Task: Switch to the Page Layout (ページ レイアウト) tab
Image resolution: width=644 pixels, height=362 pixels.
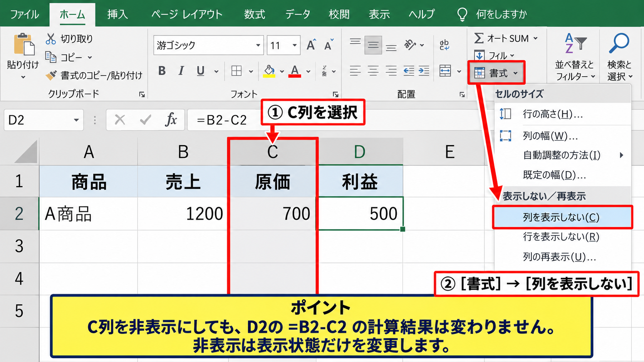Action: click(187, 14)
